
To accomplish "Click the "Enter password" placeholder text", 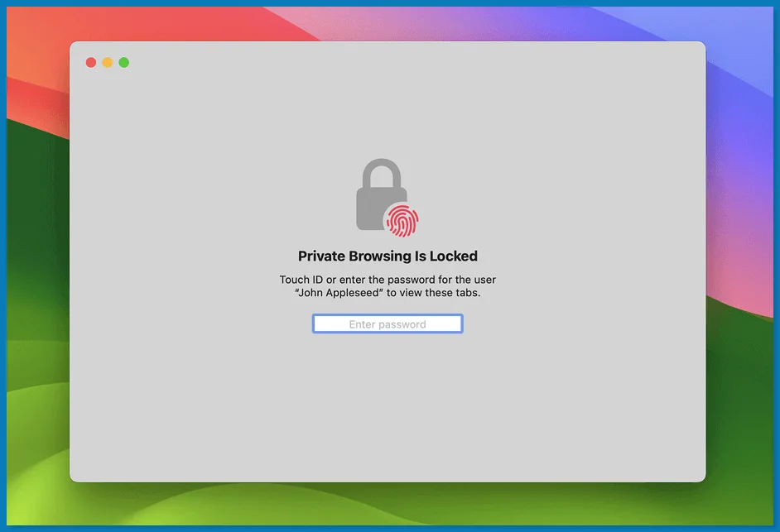I will [x=388, y=324].
